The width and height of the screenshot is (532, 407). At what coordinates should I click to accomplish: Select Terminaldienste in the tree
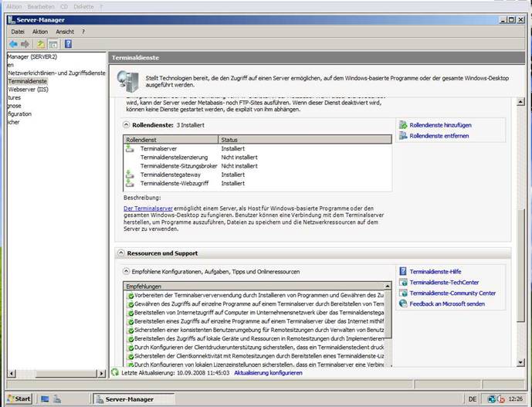pyautogui.click(x=28, y=81)
